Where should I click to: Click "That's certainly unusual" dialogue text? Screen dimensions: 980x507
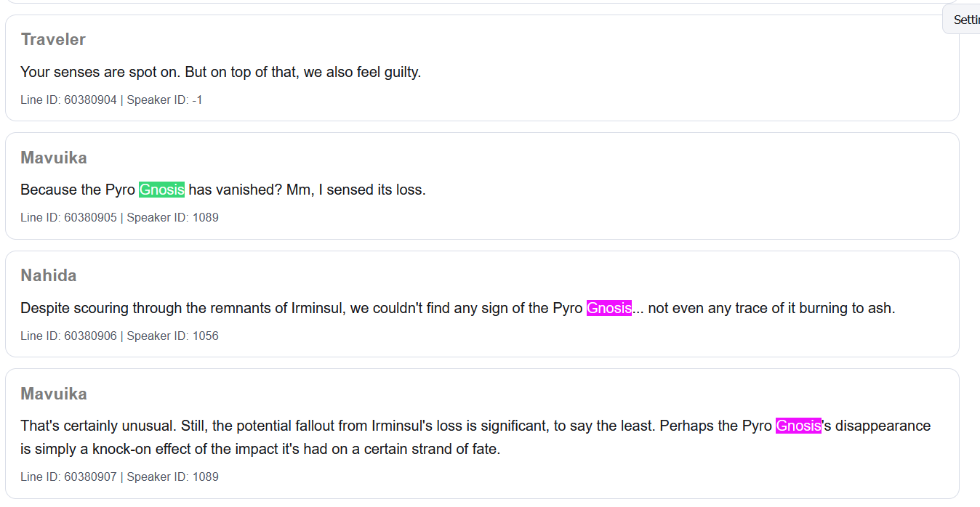[x=475, y=437]
